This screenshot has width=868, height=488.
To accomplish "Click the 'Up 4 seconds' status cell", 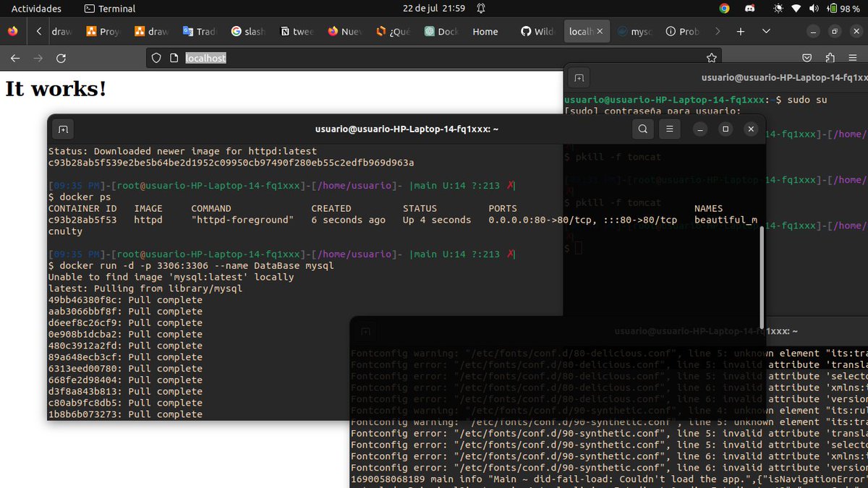I will pos(437,220).
